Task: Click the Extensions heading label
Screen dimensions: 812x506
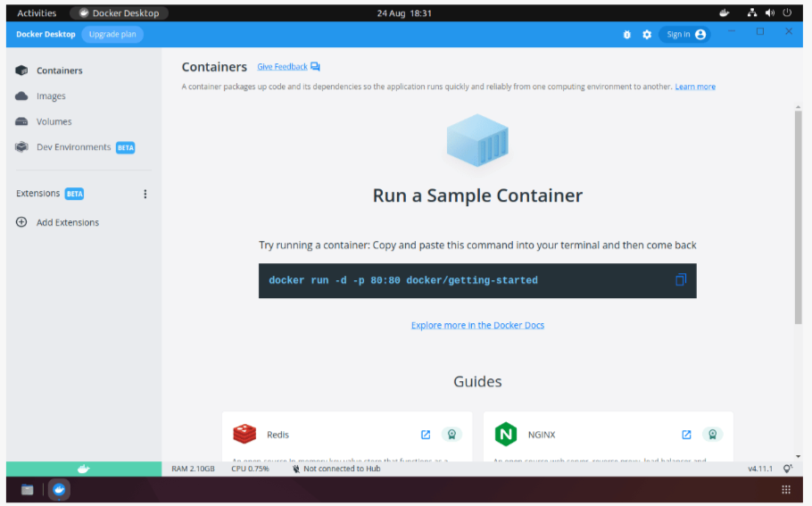Action: click(x=37, y=193)
